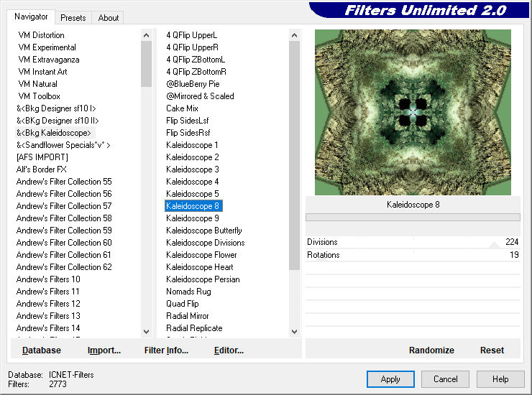The height and width of the screenshot is (395, 532).
Task: Choose the 4 QFlip UpperR filter
Action: pyautogui.click(x=193, y=47)
